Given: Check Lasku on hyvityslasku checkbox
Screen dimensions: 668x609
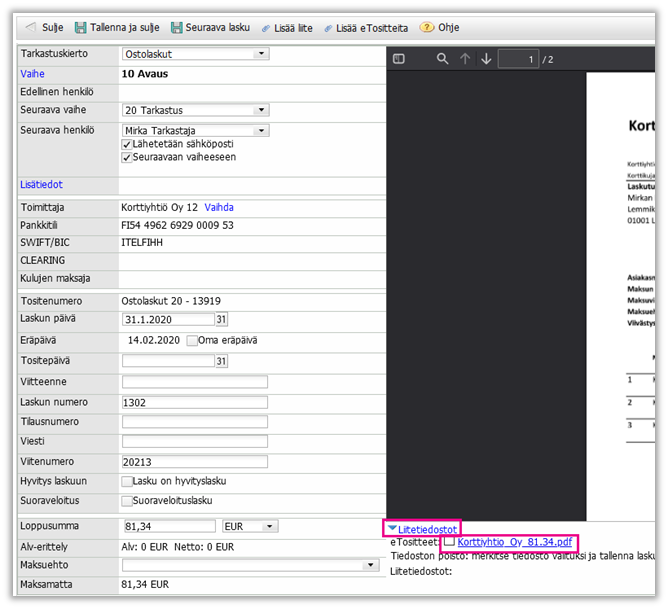Looking at the screenshot, I should (127, 482).
